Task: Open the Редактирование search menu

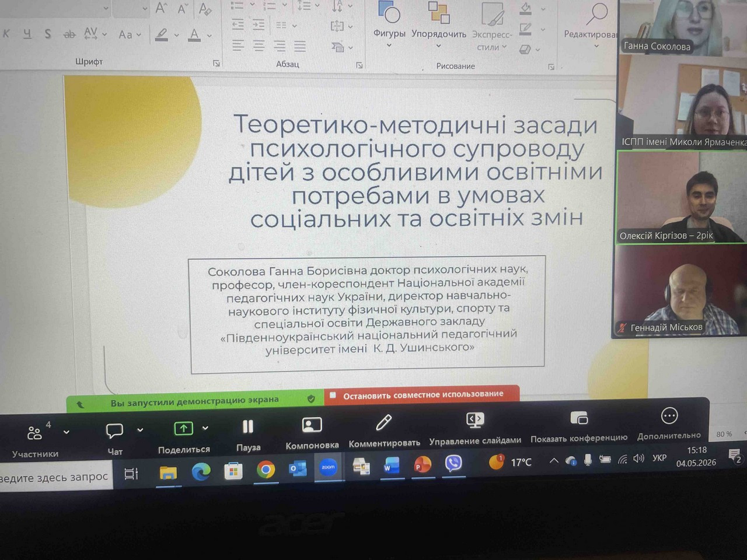Action: click(591, 24)
